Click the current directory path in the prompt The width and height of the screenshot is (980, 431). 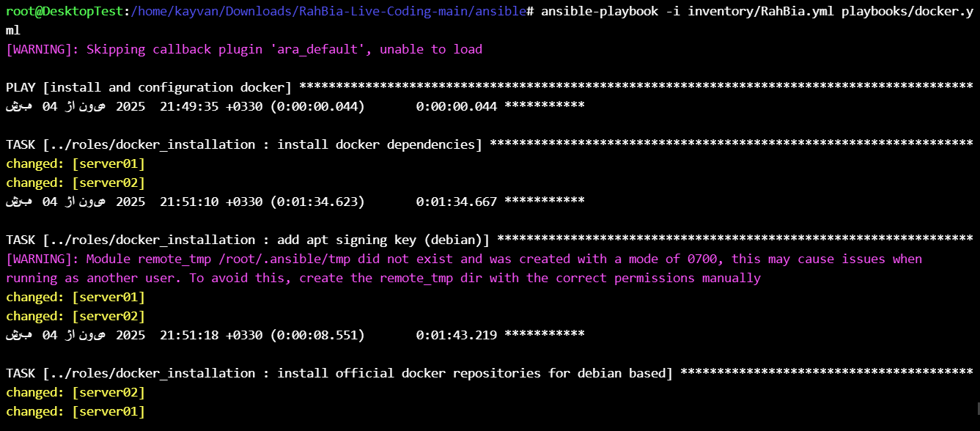(x=328, y=11)
